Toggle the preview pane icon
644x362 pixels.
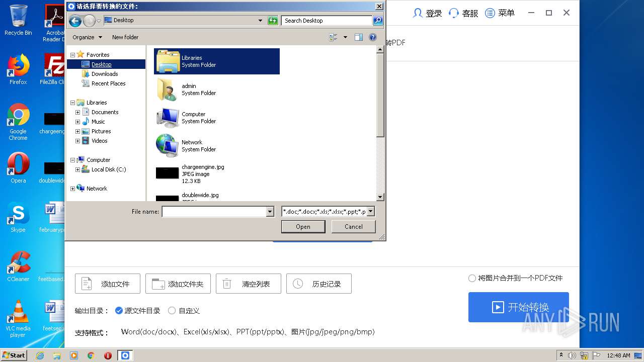tap(359, 37)
